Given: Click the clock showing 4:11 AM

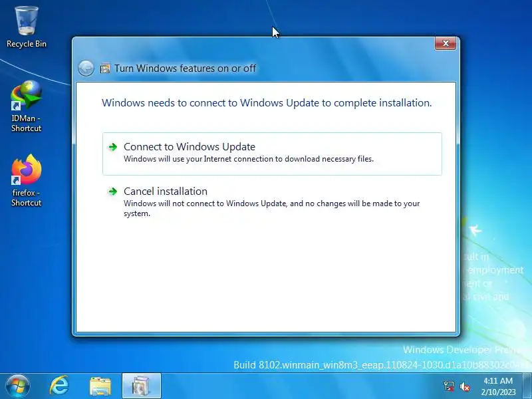Looking at the screenshot, I should (x=497, y=386).
